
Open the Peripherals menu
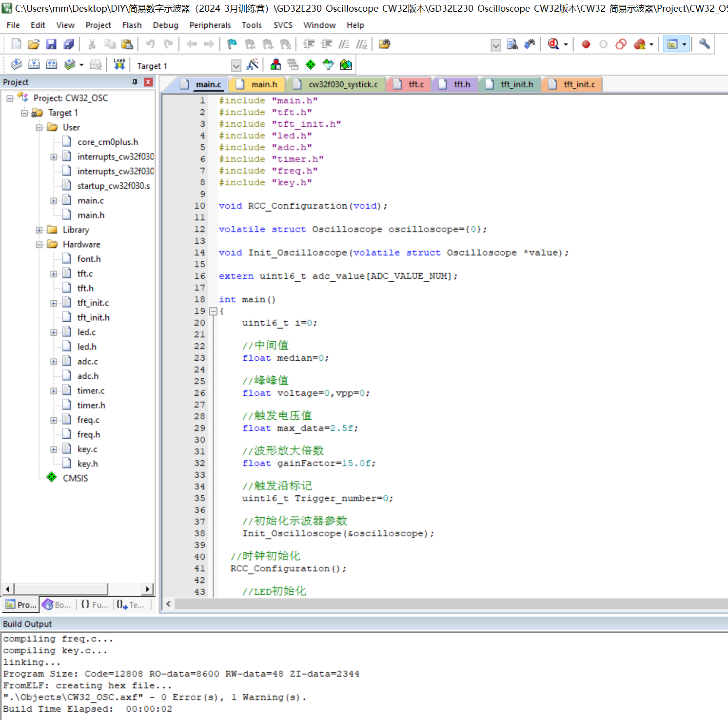tap(210, 25)
